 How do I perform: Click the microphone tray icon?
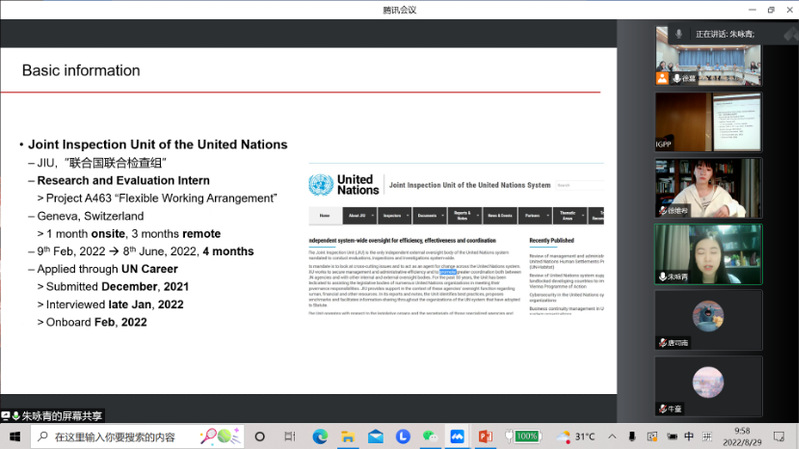point(632,437)
